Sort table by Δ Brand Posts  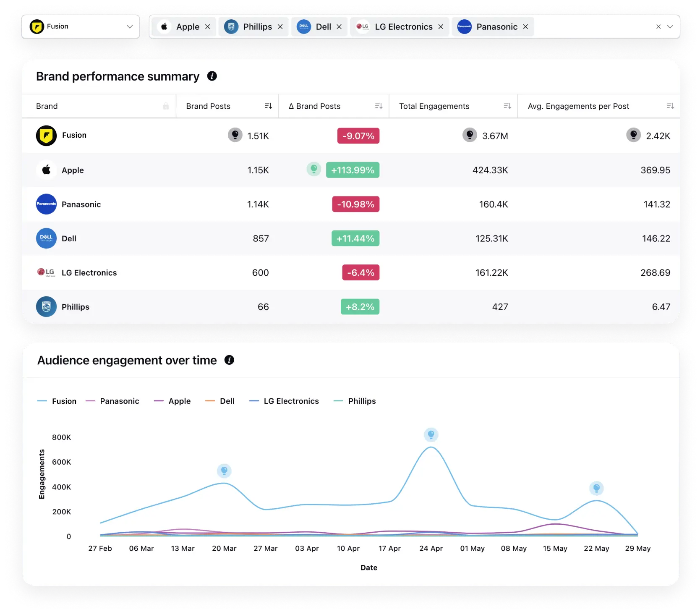click(379, 106)
